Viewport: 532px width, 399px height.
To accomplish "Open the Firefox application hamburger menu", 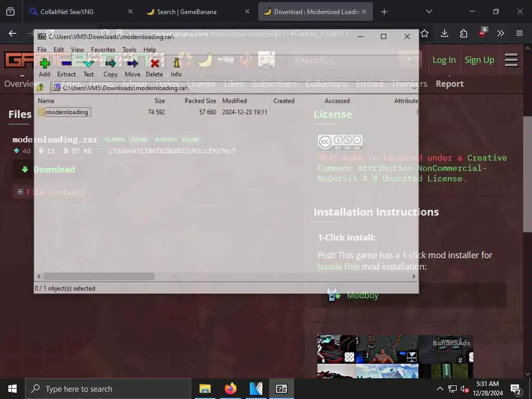I will click(520, 33).
